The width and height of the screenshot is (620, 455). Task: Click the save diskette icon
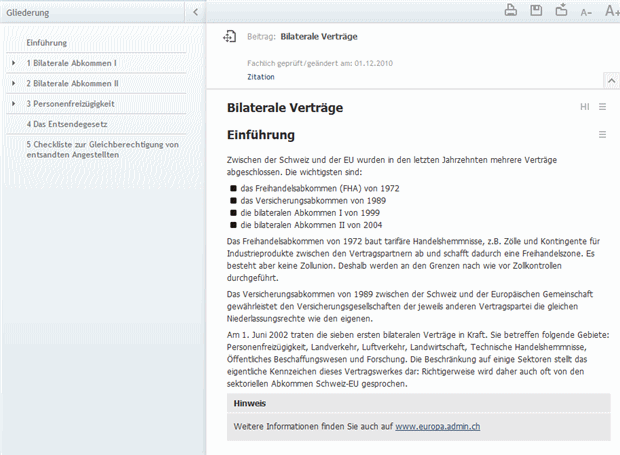pos(536,11)
